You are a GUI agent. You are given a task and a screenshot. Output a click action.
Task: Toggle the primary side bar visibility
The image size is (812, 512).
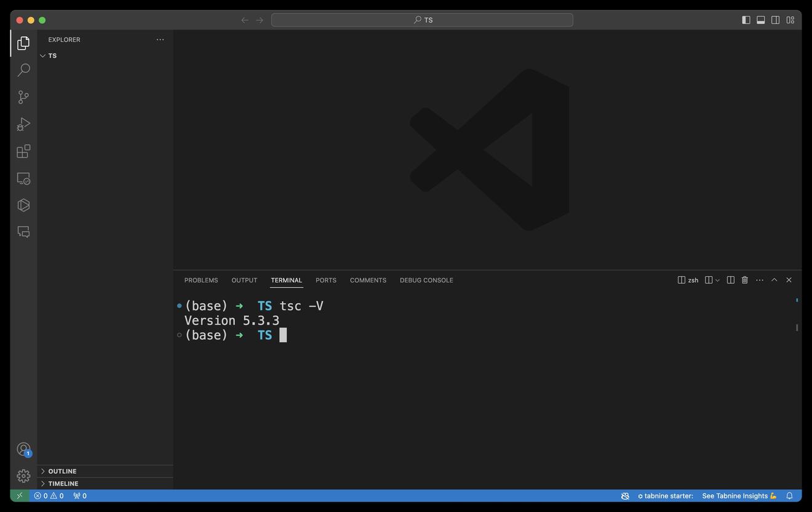pos(746,20)
